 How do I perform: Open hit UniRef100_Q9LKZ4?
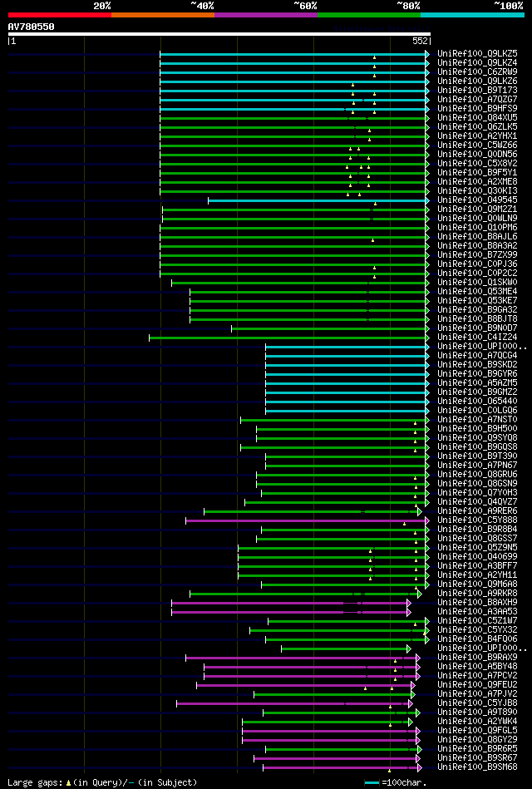pos(478,63)
